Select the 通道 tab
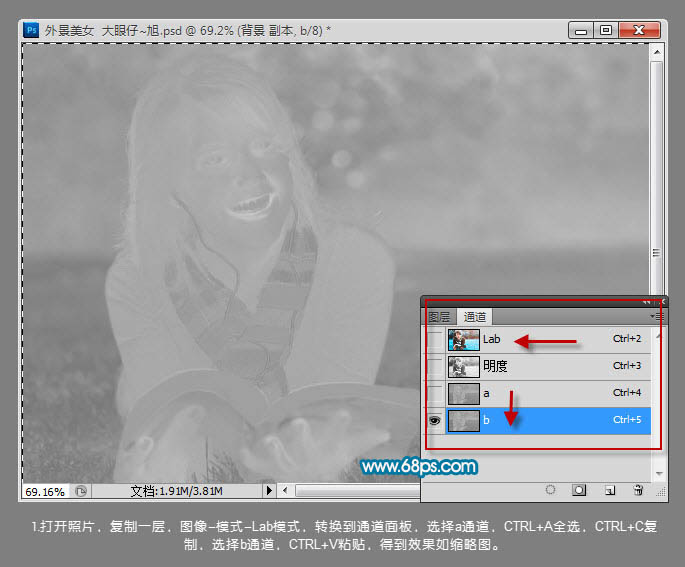This screenshot has width=685, height=567. click(474, 317)
